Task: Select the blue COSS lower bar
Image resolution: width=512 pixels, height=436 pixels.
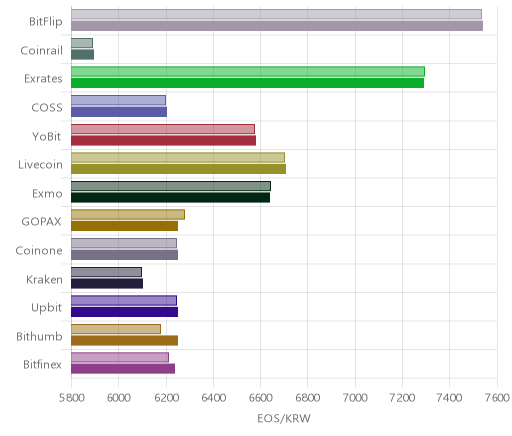Action: point(119,112)
